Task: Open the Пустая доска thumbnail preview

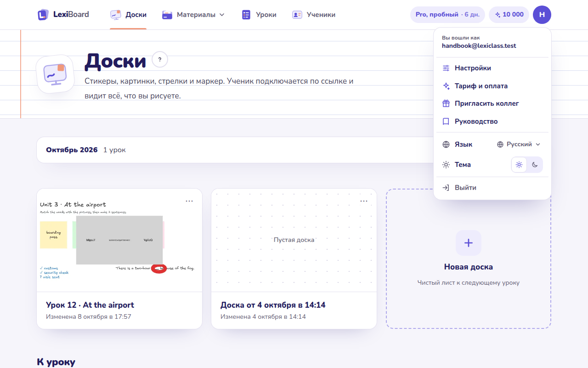Action: [x=294, y=240]
